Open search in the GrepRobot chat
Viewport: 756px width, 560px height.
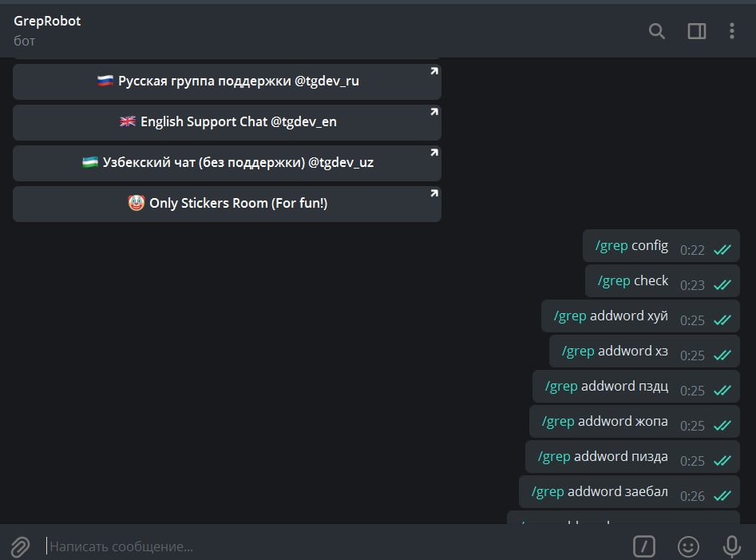[657, 31]
